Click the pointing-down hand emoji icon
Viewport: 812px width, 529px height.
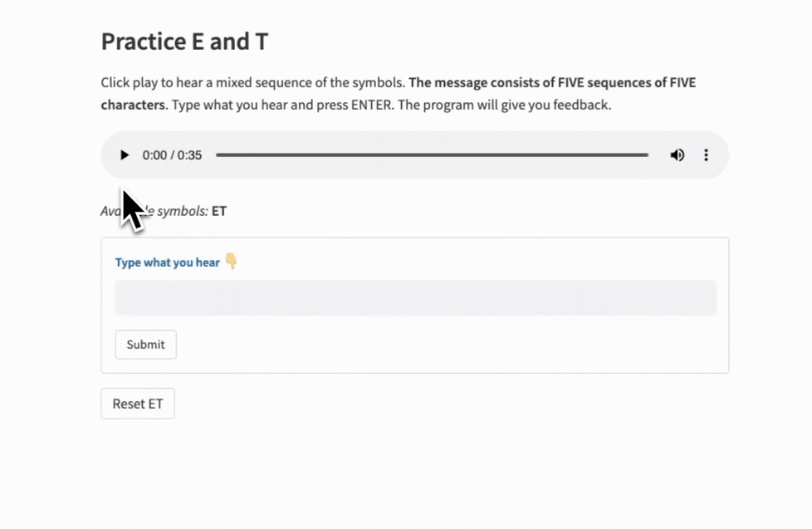pyautogui.click(x=231, y=262)
